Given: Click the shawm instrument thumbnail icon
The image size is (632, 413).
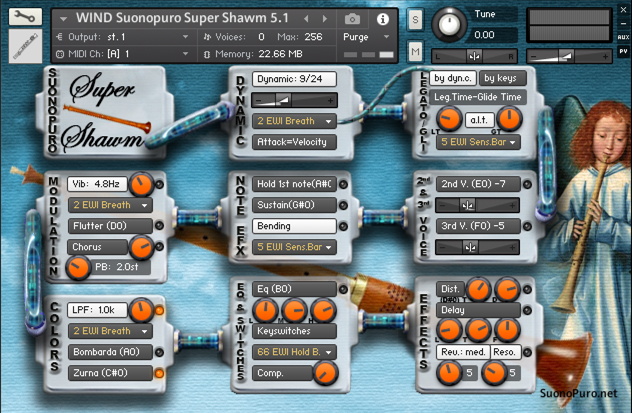Looking at the screenshot, I should [25, 46].
